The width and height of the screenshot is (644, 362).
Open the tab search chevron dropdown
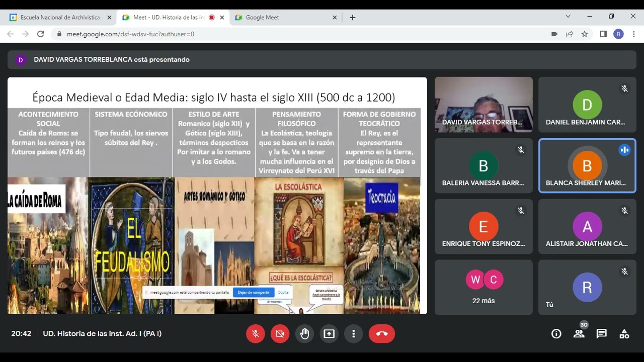tap(568, 17)
